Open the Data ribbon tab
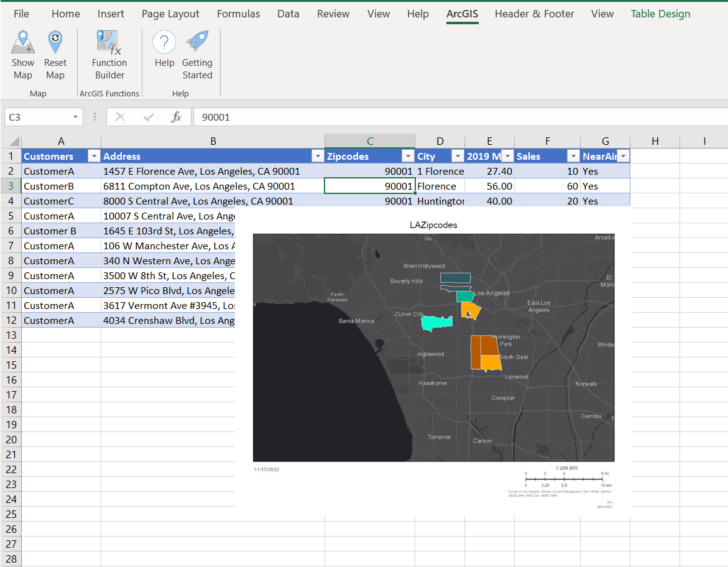This screenshot has width=728, height=567. pyautogui.click(x=288, y=14)
